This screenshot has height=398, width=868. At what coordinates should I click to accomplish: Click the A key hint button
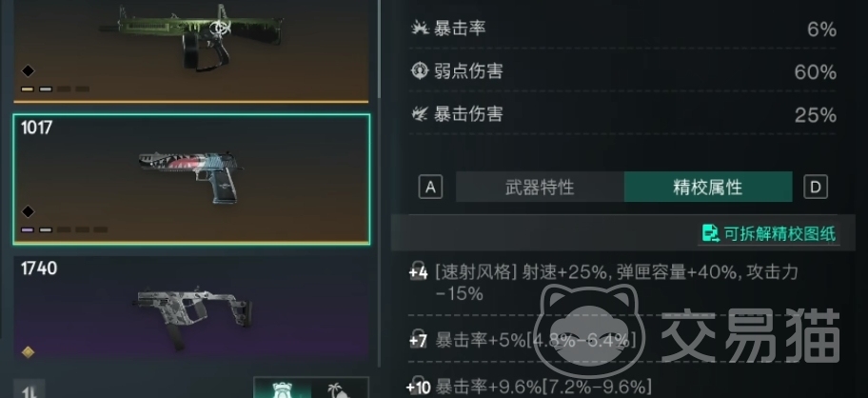(x=431, y=188)
